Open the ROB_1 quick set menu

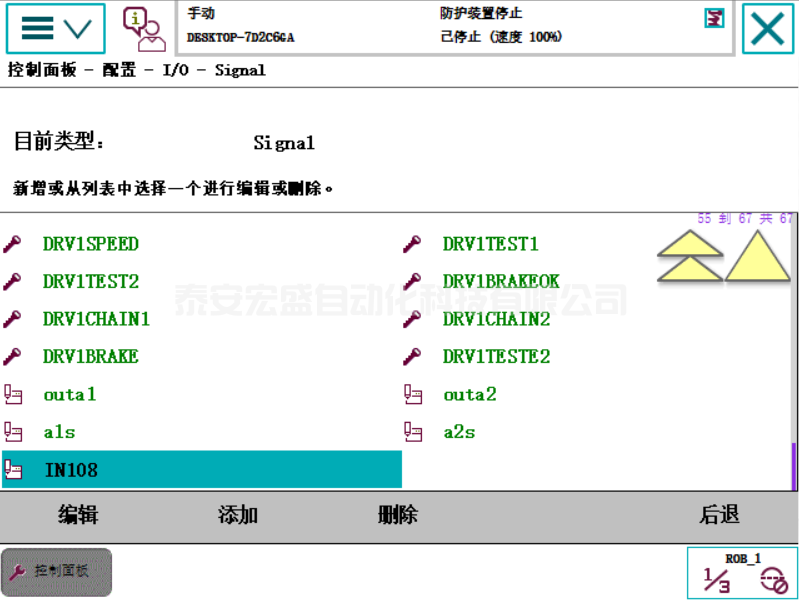pos(742,573)
